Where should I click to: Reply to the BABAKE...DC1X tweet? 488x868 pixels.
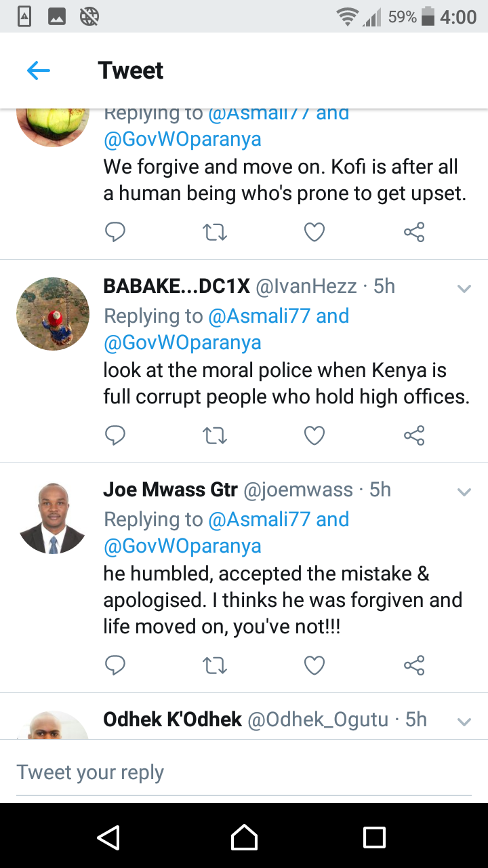point(115,435)
